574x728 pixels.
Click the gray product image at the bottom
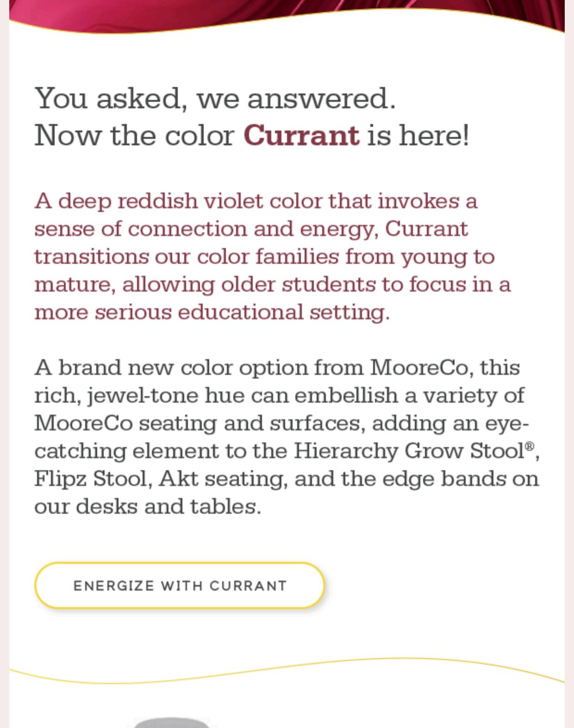click(x=171, y=723)
